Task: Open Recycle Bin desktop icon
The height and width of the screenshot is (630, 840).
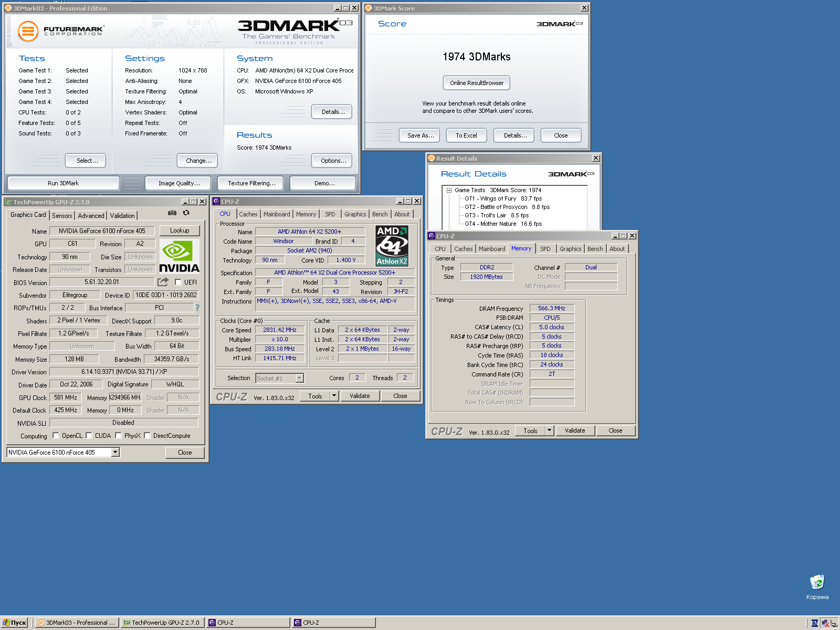Action: pyautogui.click(x=817, y=587)
